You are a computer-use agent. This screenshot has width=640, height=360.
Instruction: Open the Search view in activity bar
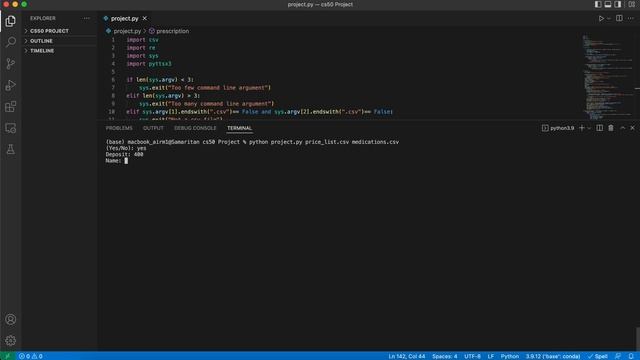pyautogui.click(x=11, y=42)
